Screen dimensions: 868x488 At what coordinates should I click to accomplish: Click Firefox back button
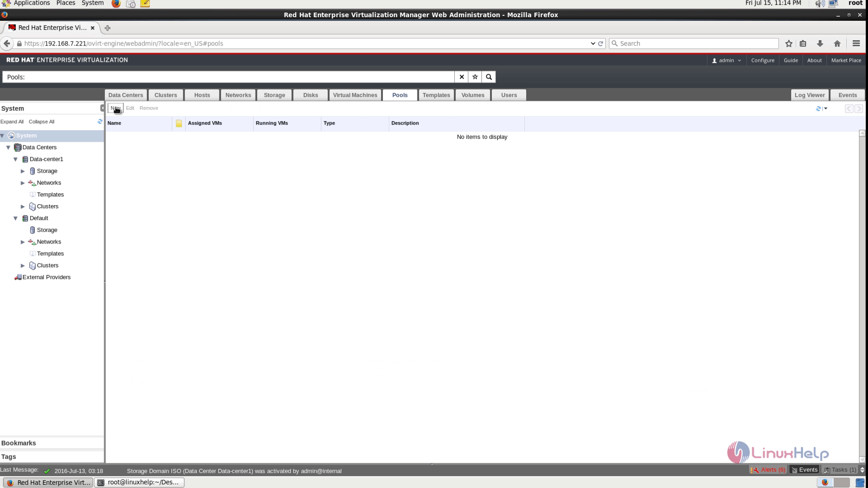(7, 43)
